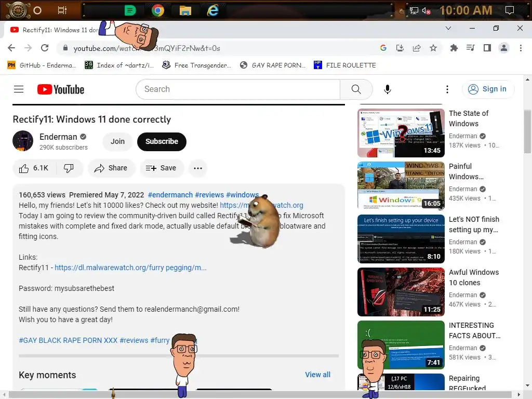Click Sign in button

[488, 89]
